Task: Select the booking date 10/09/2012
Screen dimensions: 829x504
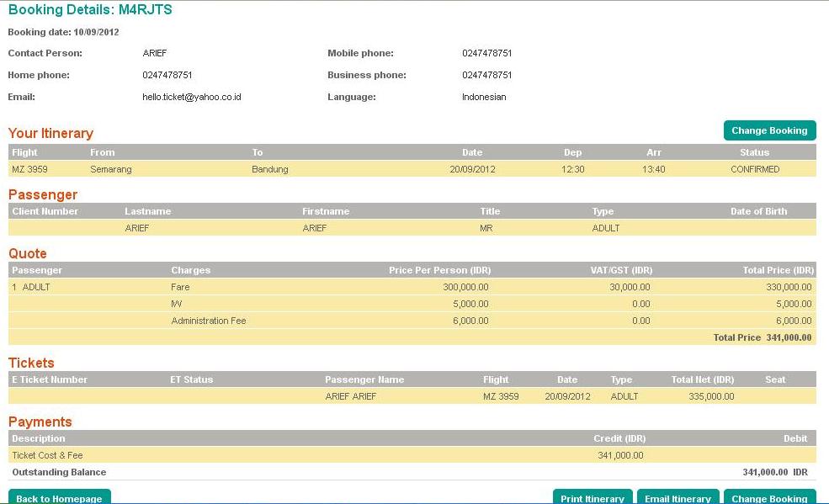Action: [96, 32]
